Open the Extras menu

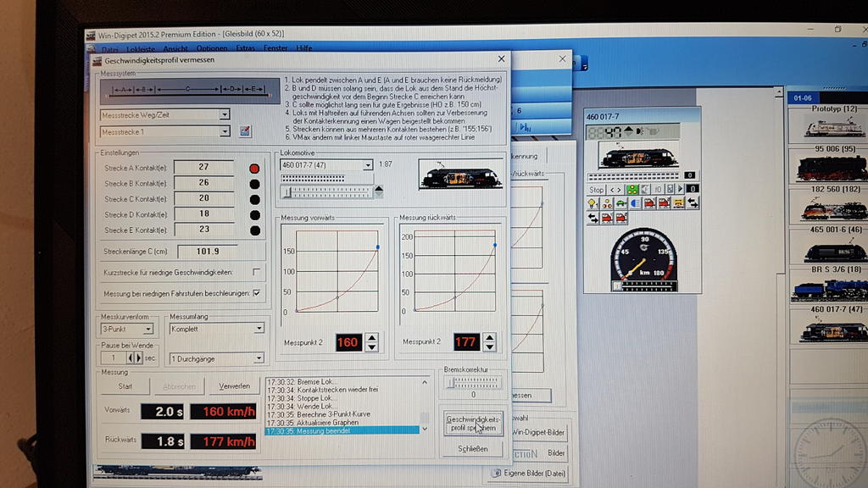pyautogui.click(x=245, y=48)
